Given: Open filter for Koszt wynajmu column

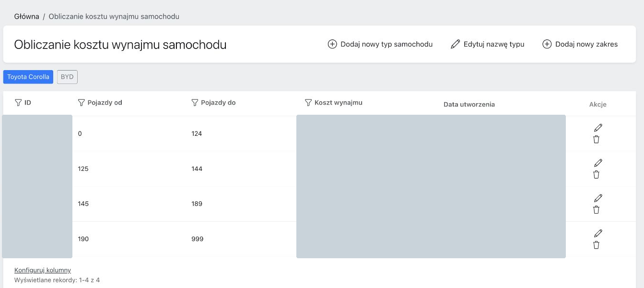Looking at the screenshot, I should click(x=308, y=103).
